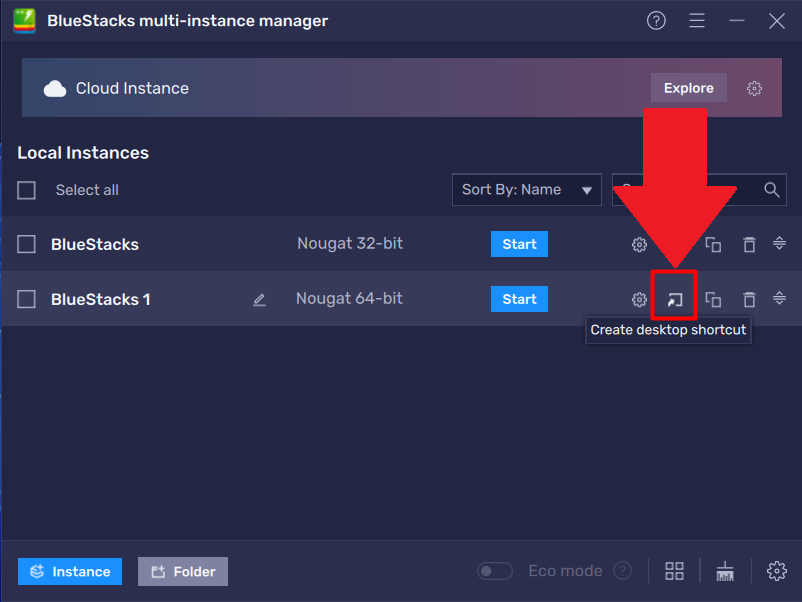Tick the Select all checkbox

pyautogui.click(x=26, y=190)
